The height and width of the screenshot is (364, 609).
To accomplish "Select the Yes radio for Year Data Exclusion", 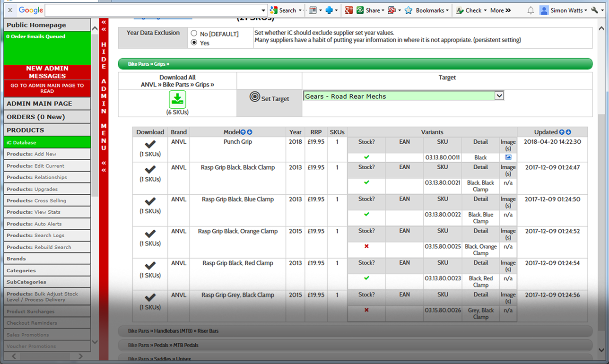I will pyautogui.click(x=194, y=42).
